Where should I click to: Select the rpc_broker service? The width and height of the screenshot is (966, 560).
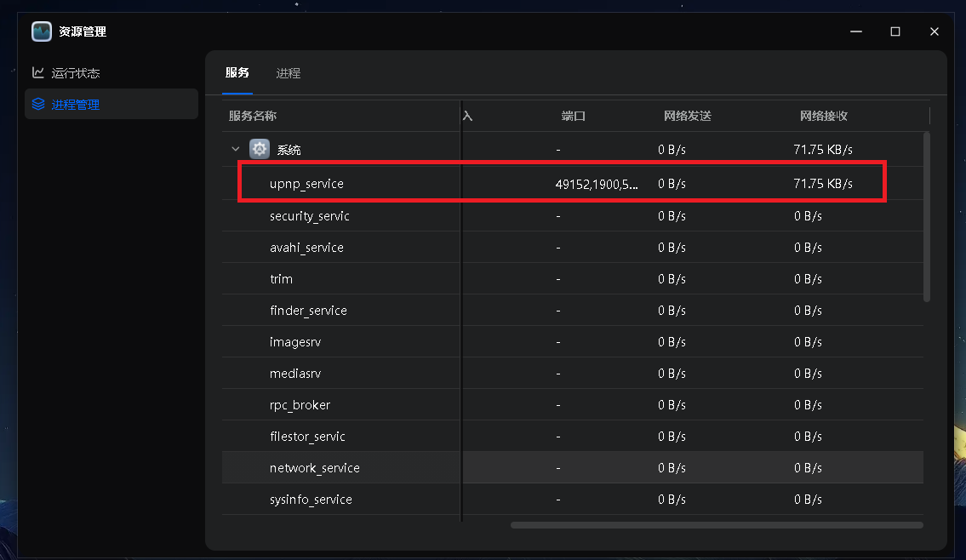(x=300, y=404)
